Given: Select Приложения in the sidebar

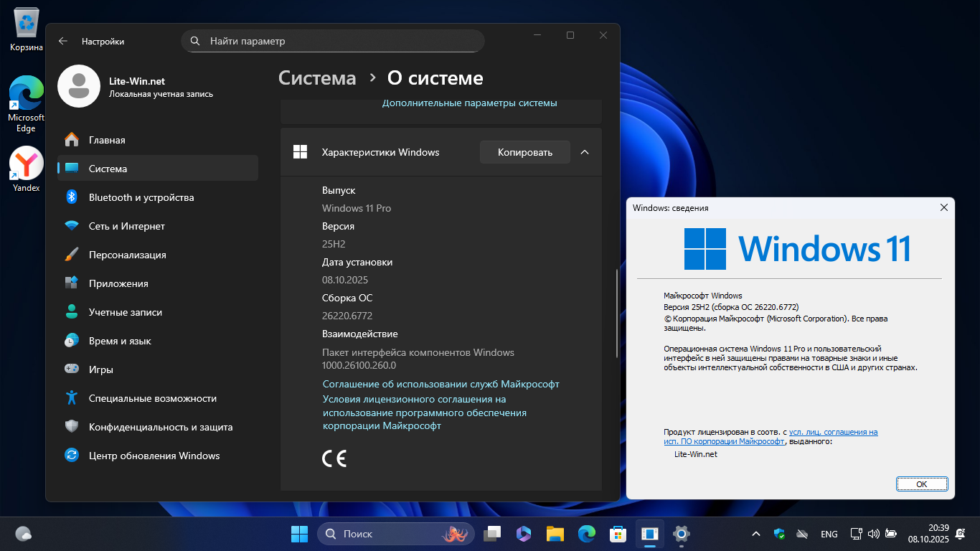Looking at the screenshot, I should [x=118, y=283].
